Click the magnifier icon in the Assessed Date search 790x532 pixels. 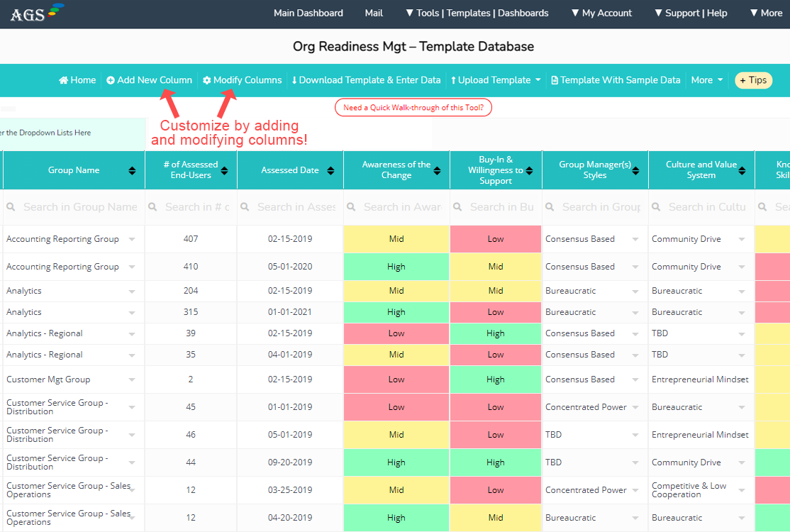(x=245, y=206)
